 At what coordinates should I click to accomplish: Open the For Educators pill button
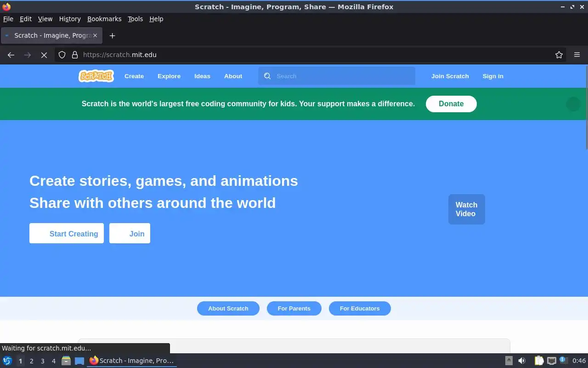[x=360, y=308]
